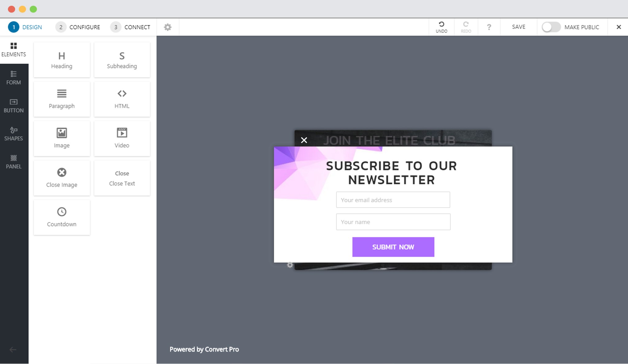The height and width of the screenshot is (364, 628).
Task: Click the SAVE button
Action: coord(518,27)
